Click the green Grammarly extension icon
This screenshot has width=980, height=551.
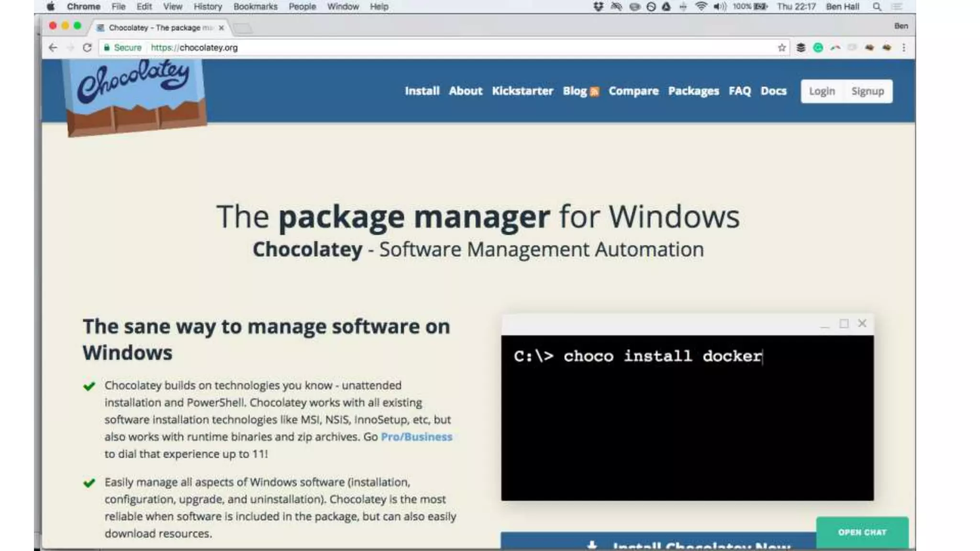[818, 47]
